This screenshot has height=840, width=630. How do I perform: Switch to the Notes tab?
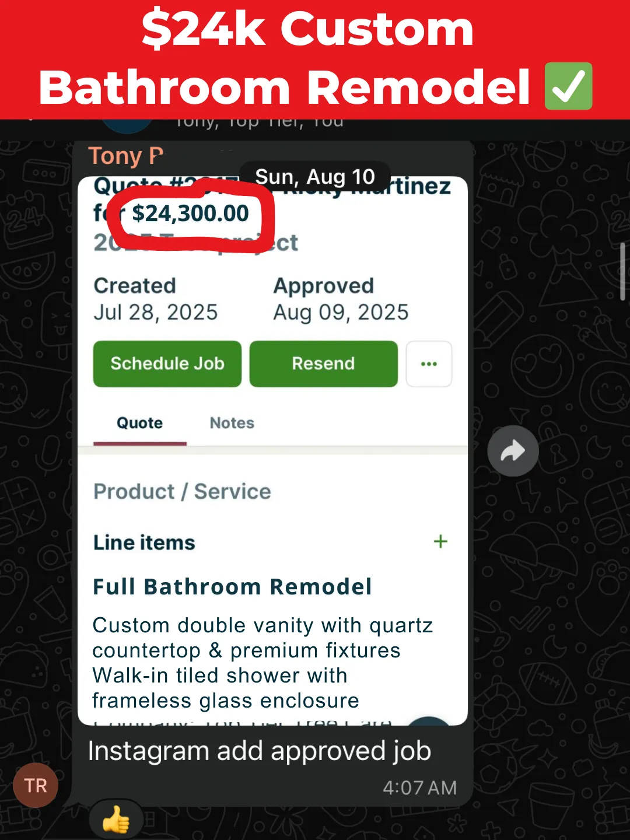[x=232, y=423]
